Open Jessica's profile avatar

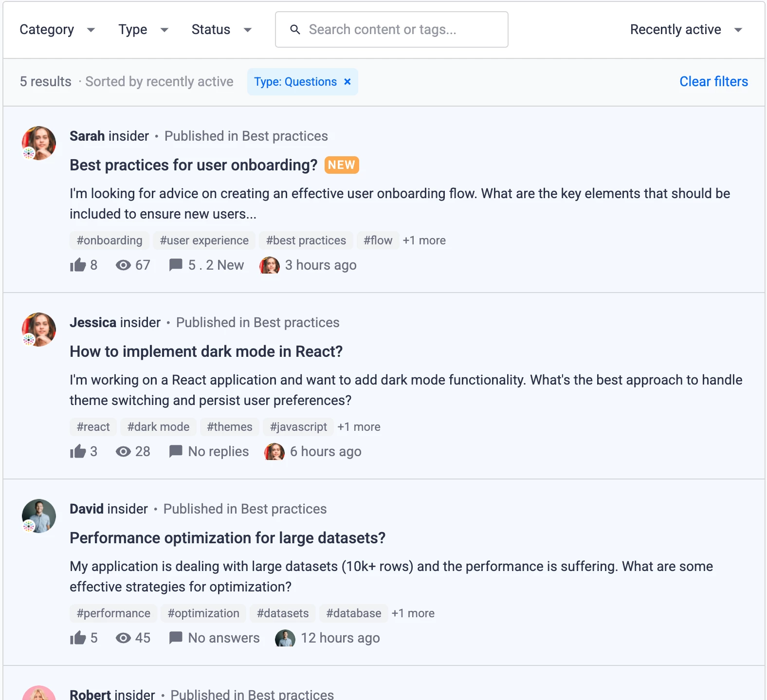(39, 330)
